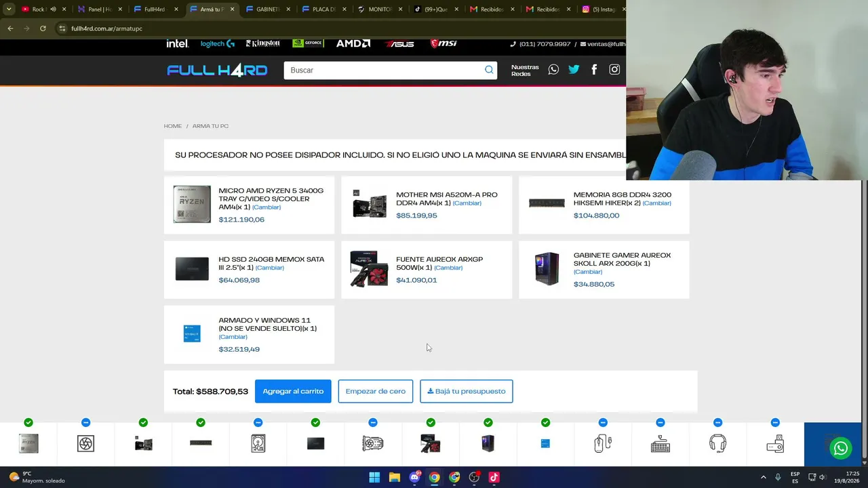Open FullH4rd WhatsApp from the header
868x488 pixels.
point(553,70)
